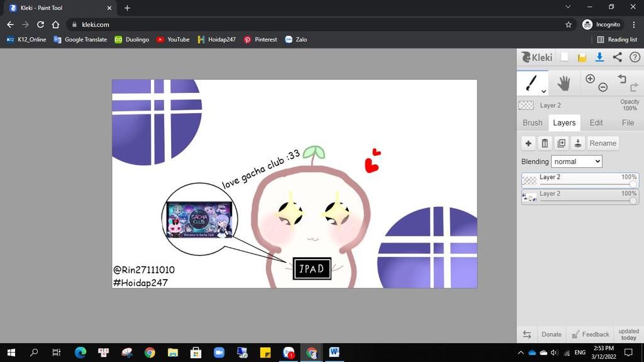Open a new browser tab
This screenshot has width=644, height=362.
point(127,8)
